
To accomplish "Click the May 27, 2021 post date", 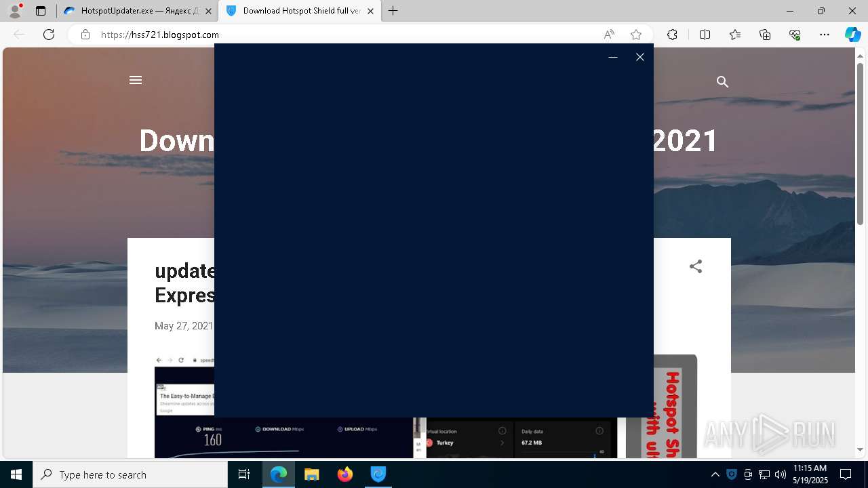I will click(184, 326).
